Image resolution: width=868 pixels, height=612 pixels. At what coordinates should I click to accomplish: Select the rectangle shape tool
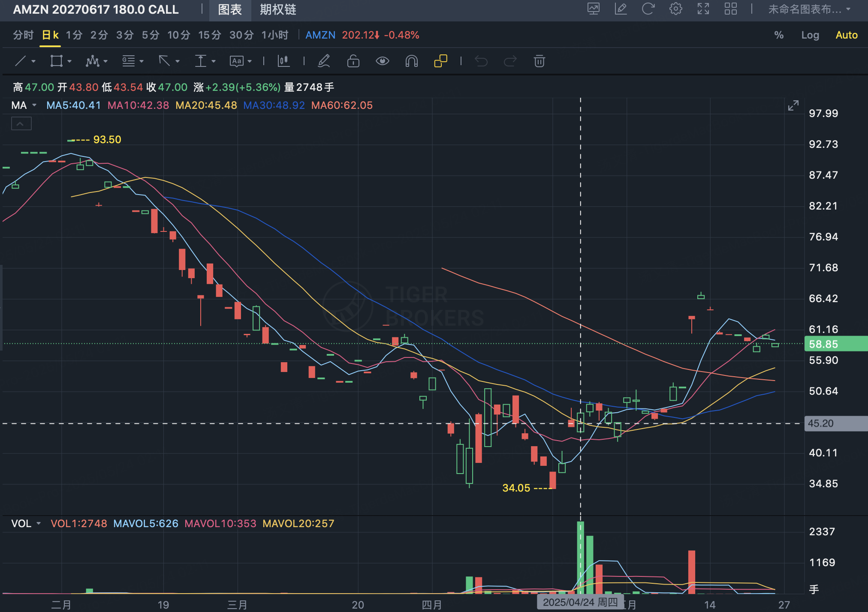(x=56, y=61)
